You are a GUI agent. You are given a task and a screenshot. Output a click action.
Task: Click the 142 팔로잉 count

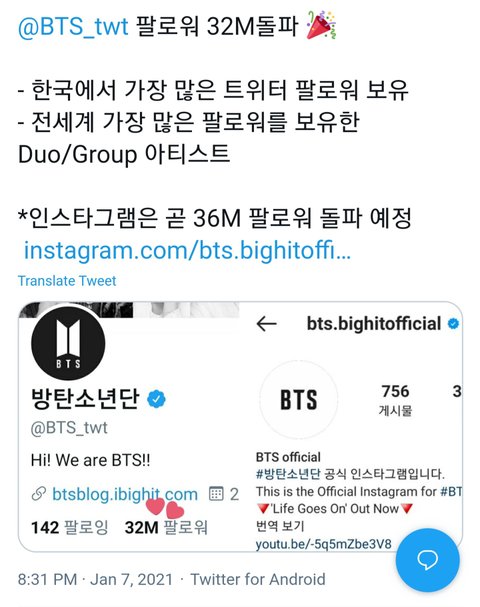(x=70, y=527)
